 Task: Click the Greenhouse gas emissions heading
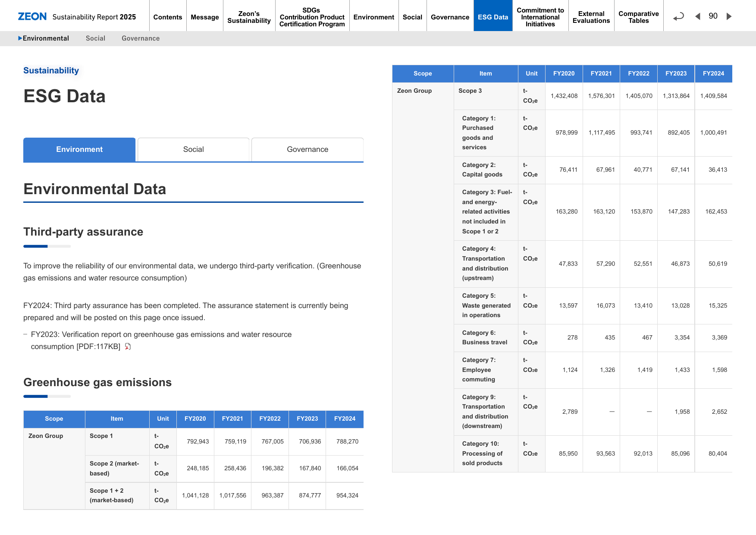(97, 382)
